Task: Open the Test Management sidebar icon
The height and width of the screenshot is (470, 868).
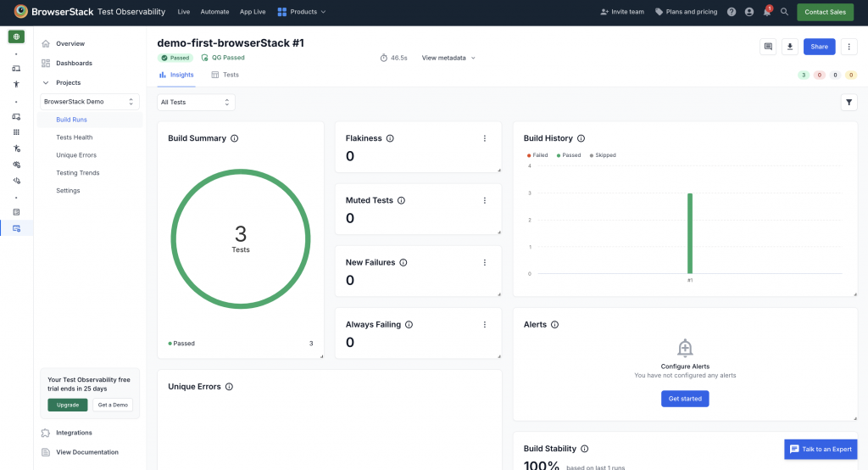Action: (x=16, y=212)
